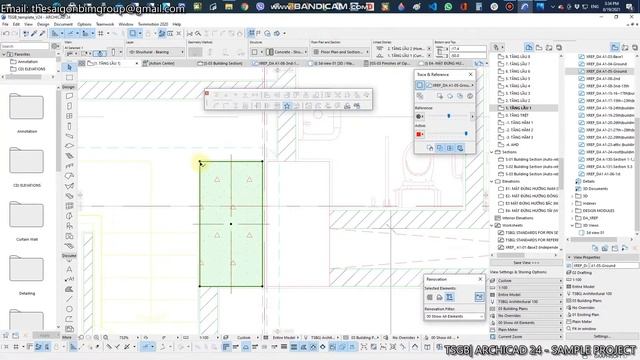
Task: Click the New status icon in Renovation palette
Action: coord(449,297)
